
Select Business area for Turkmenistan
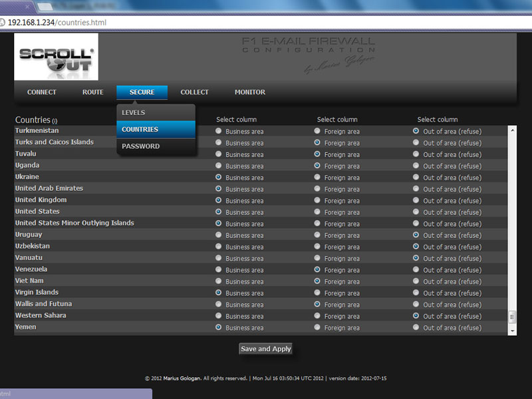click(x=219, y=131)
